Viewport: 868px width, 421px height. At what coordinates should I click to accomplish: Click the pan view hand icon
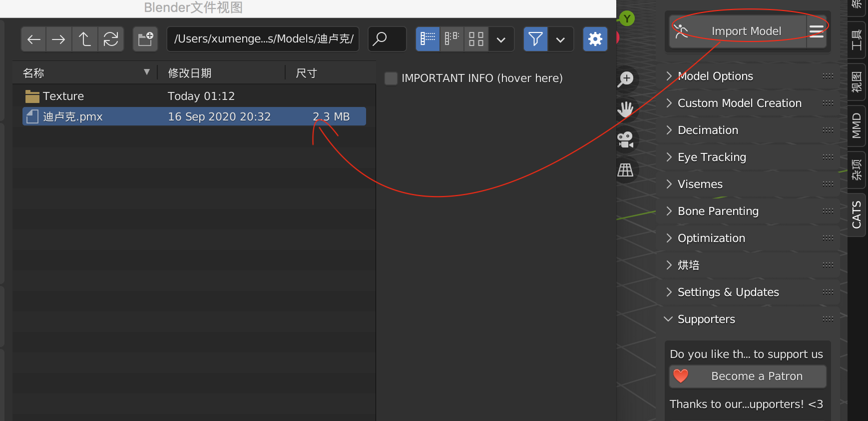[x=625, y=109]
